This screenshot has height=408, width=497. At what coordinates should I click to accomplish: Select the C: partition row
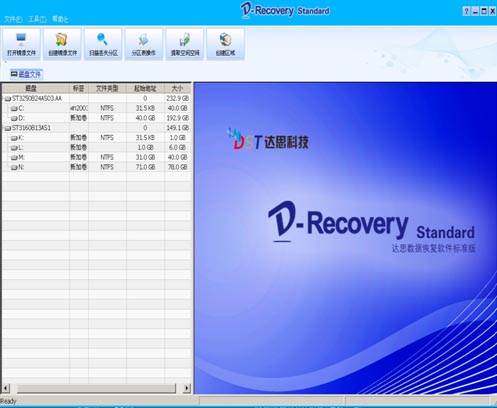coord(97,108)
